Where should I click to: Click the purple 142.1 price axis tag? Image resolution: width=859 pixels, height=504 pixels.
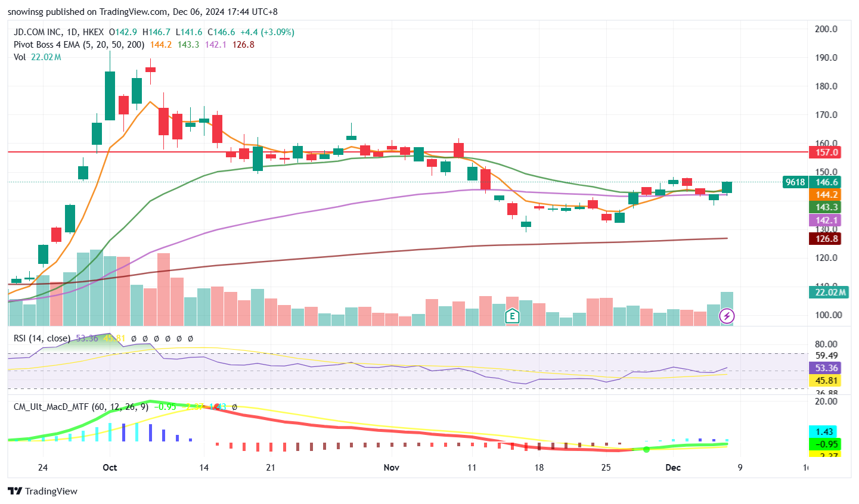(825, 220)
